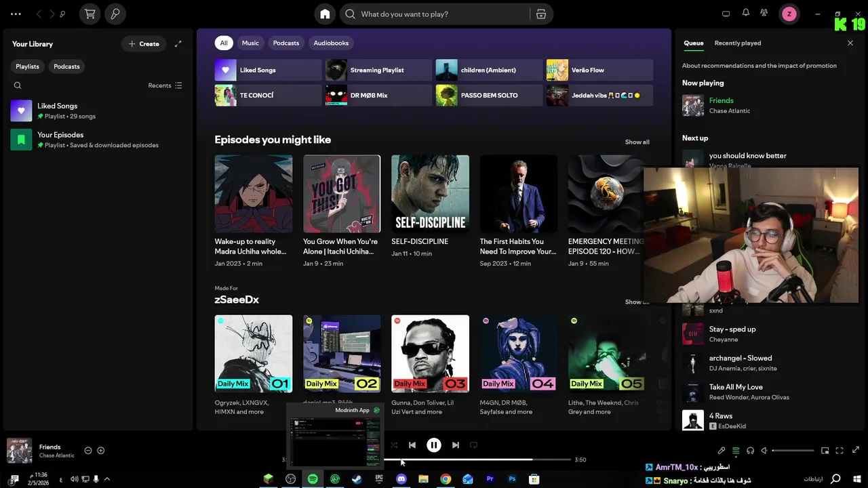Navigate back with the left arrow
The width and height of the screenshot is (868, 488).
39,14
